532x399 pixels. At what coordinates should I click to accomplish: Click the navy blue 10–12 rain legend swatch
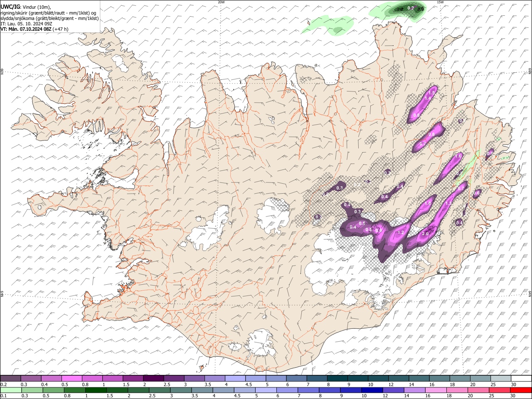(x=372, y=390)
